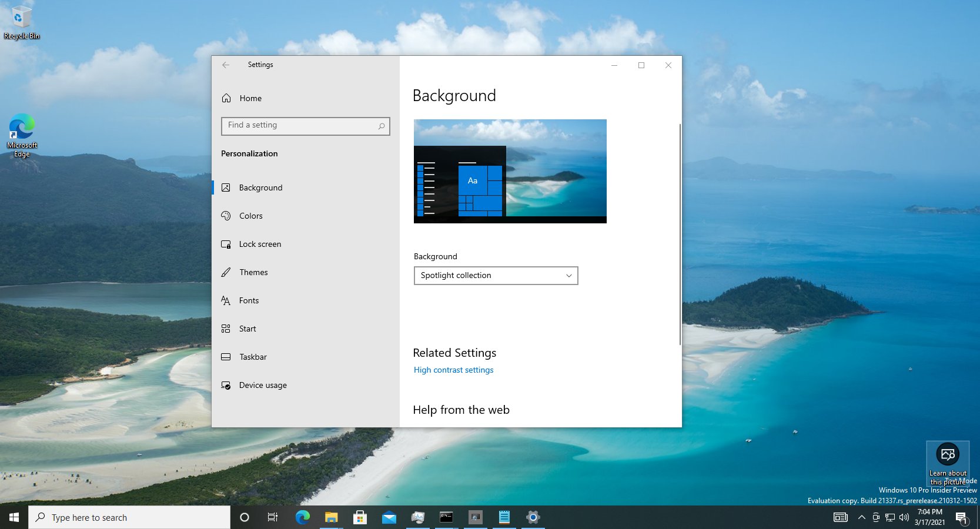Click the Home icon in Settings
Viewport: 980px width, 529px height.
[x=226, y=98]
